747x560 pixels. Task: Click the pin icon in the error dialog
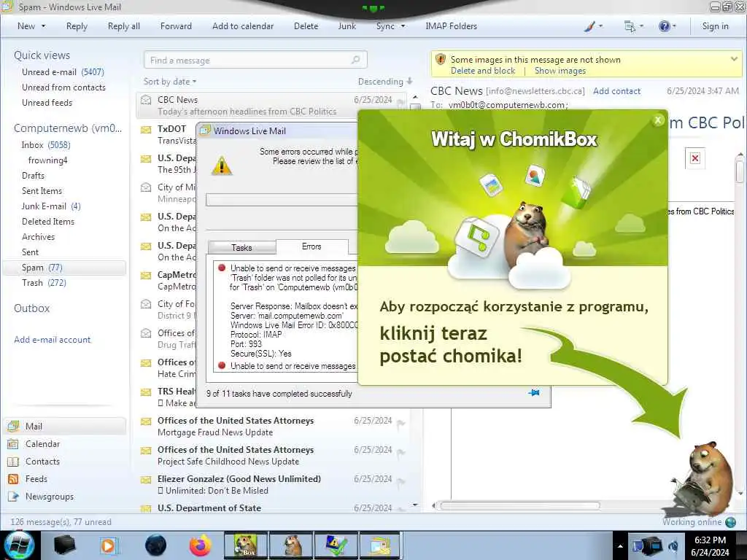coord(534,393)
